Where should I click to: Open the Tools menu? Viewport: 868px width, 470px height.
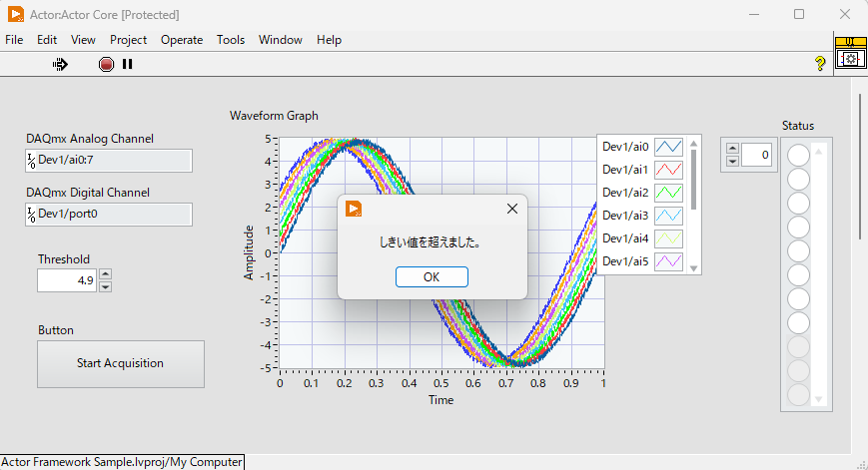[231, 40]
